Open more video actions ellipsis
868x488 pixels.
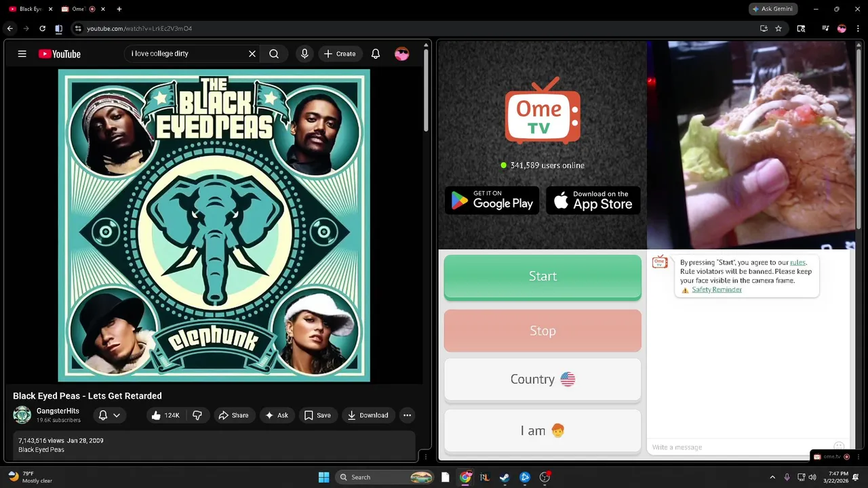tap(407, 415)
